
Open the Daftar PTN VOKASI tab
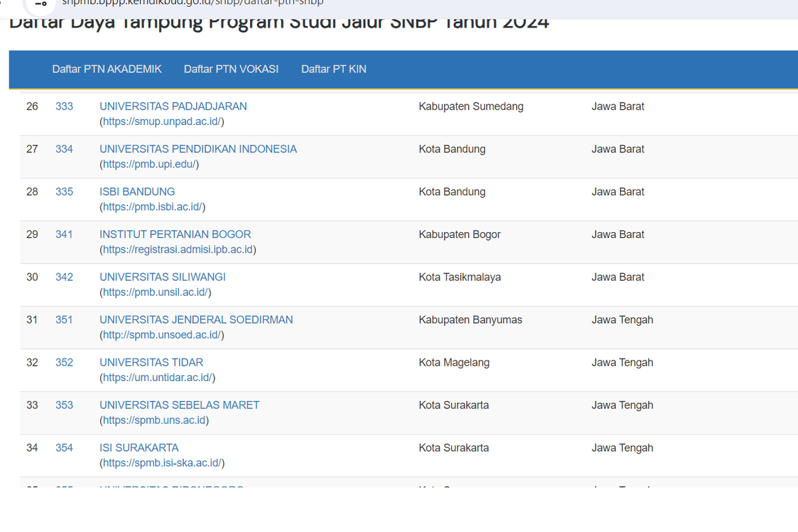click(231, 68)
